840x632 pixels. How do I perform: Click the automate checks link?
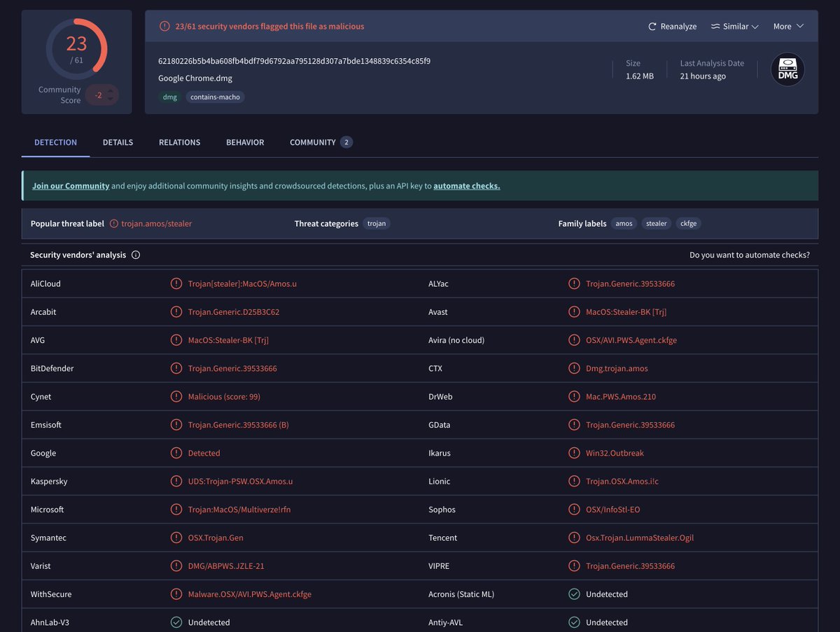pyautogui.click(x=466, y=186)
